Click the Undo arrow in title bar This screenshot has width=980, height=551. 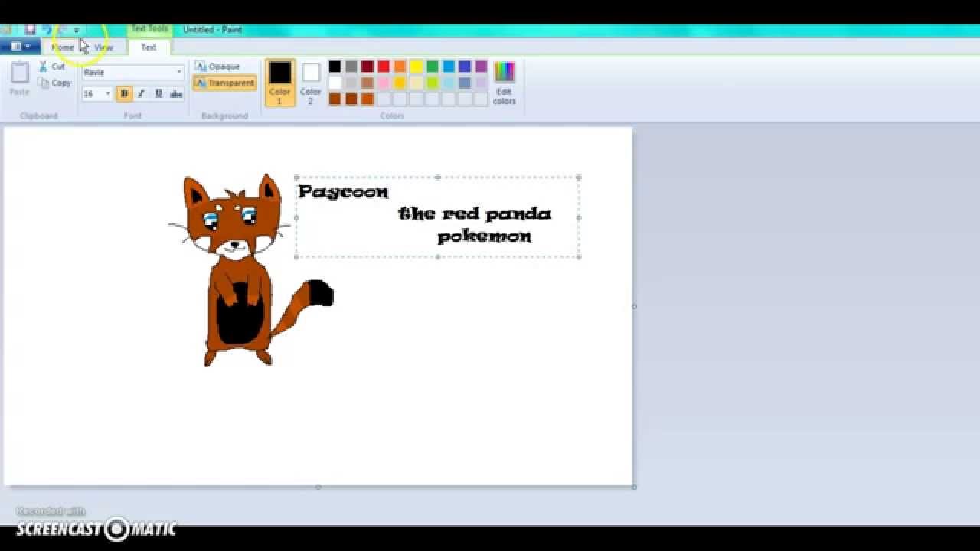tap(46, 30)
